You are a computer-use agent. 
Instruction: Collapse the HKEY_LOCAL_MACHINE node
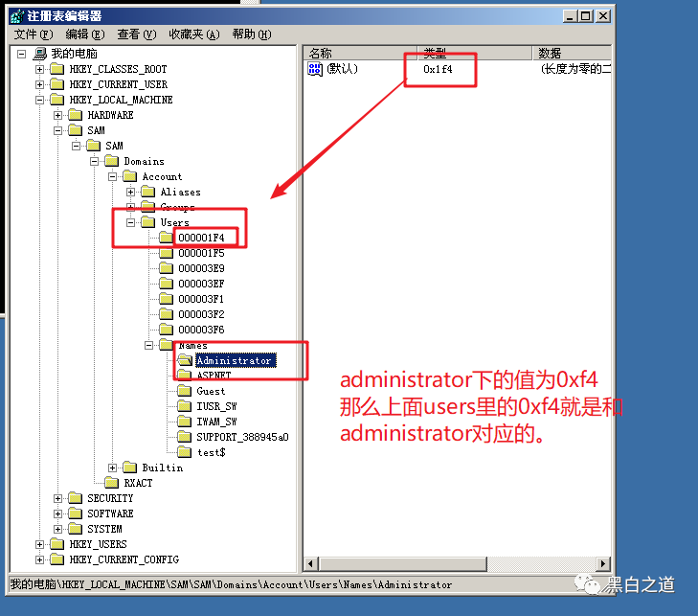click(x=39, y=100)
